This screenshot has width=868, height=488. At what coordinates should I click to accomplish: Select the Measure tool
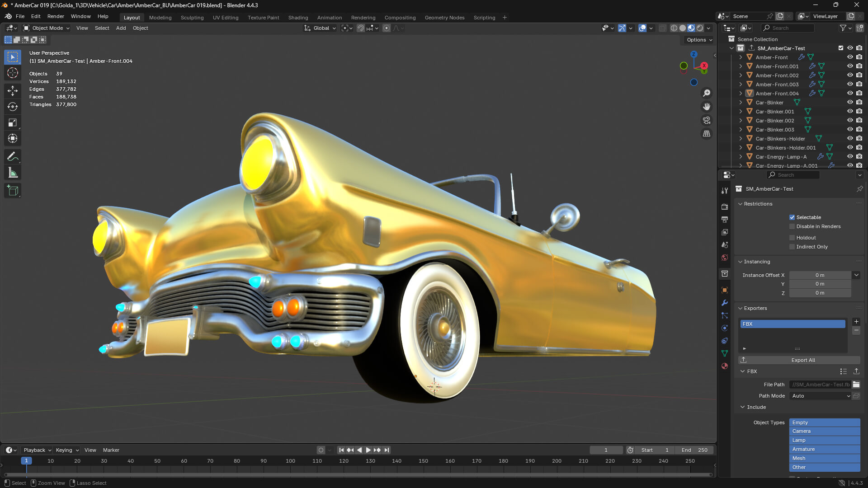pyautogui.click(x=12, y=172)
